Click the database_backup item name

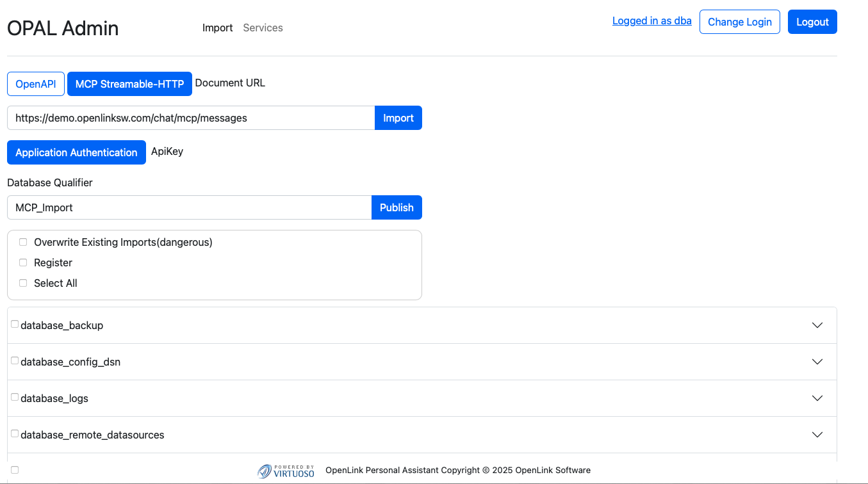point(62,325)
